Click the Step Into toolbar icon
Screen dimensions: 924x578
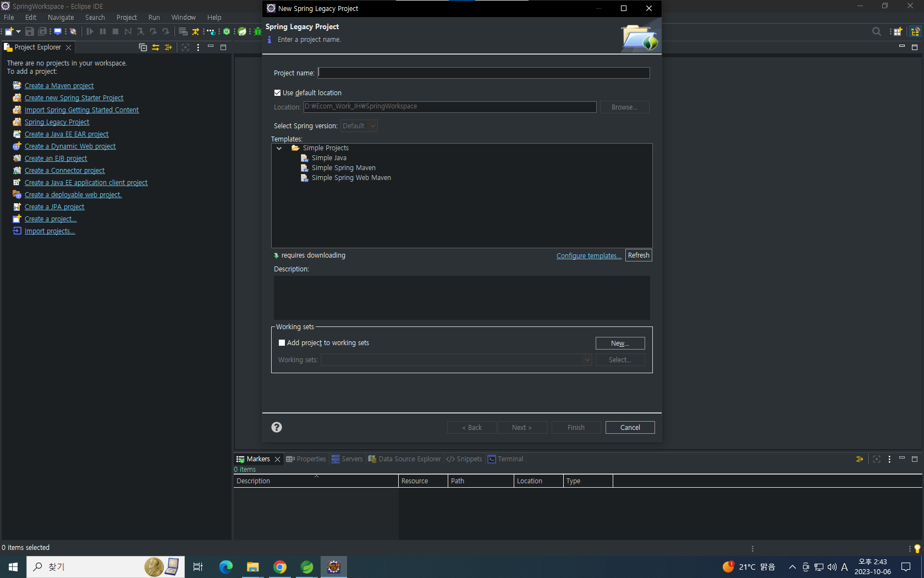click(x=141, y=31)
